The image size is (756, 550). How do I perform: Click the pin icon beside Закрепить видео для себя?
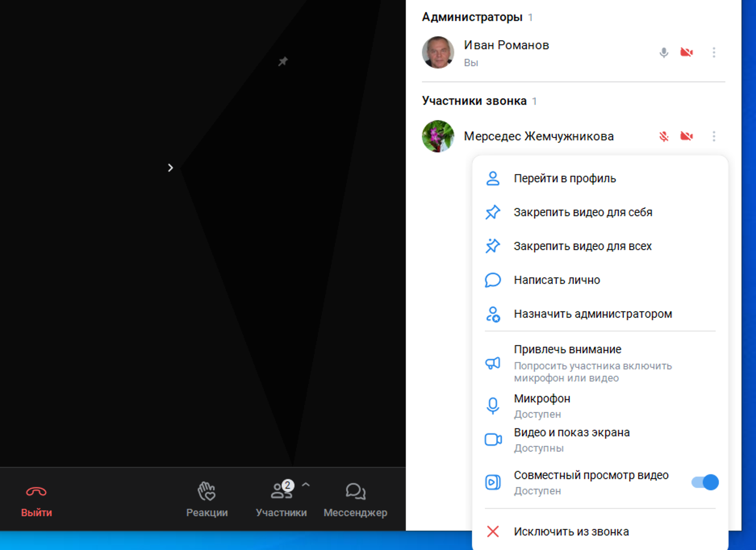tap(493, 212)
